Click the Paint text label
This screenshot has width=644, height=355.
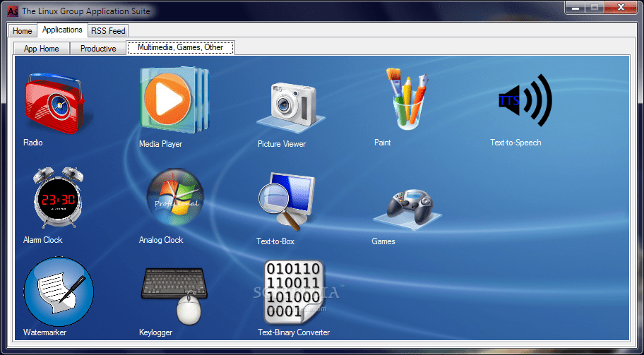pyautogui.click(x=383, y=143)
